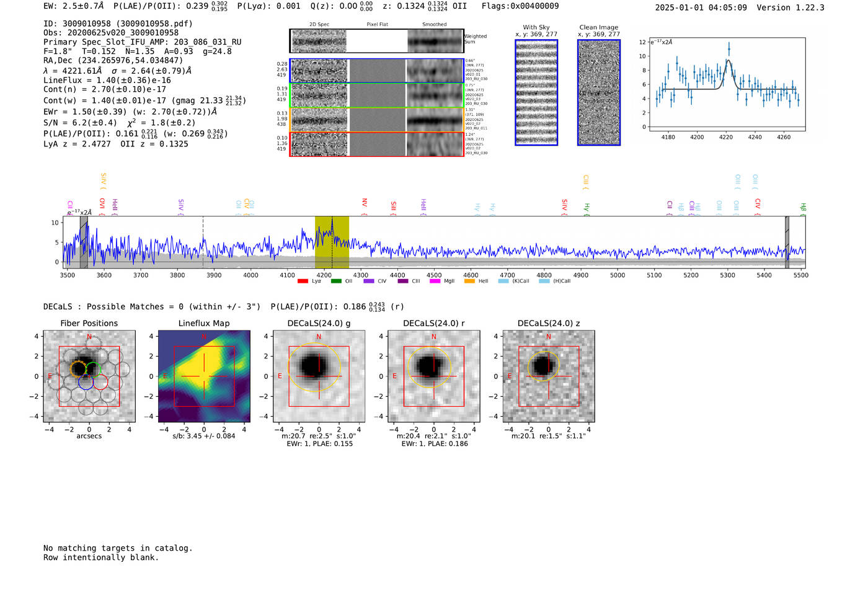Click the green Hγ line marker label

click(x=587, y=208)
